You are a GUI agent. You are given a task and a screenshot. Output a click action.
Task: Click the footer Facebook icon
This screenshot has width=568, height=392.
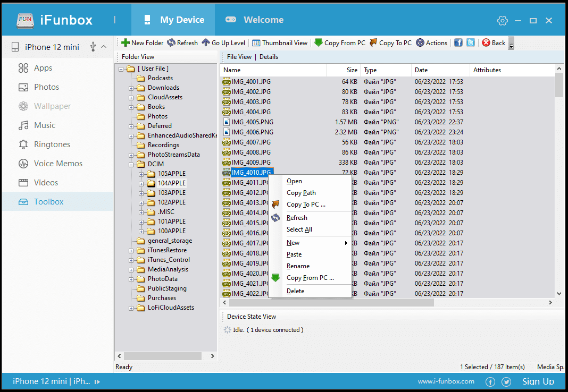pos(490,381)
